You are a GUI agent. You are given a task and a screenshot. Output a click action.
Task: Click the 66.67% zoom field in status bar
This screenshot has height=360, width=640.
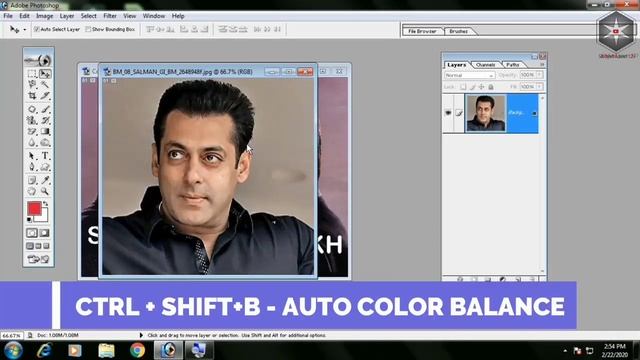(11, 336)
